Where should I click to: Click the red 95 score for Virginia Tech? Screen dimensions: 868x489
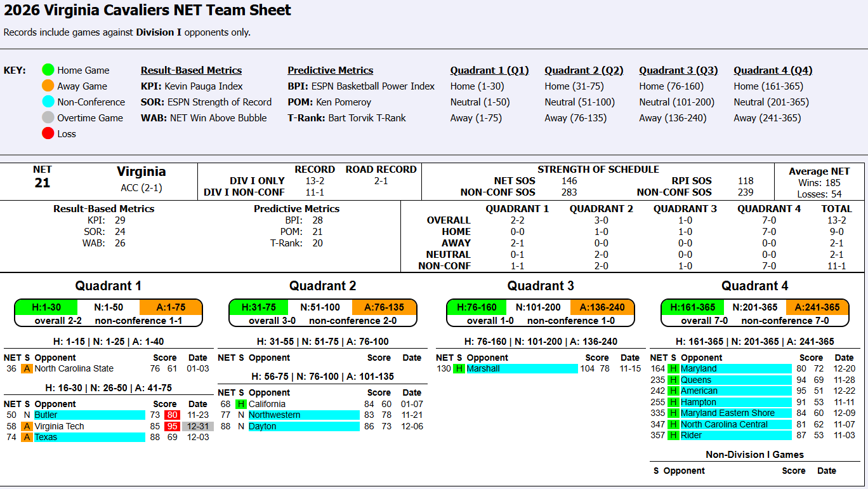pyautogui.click(x=173, y=427)
